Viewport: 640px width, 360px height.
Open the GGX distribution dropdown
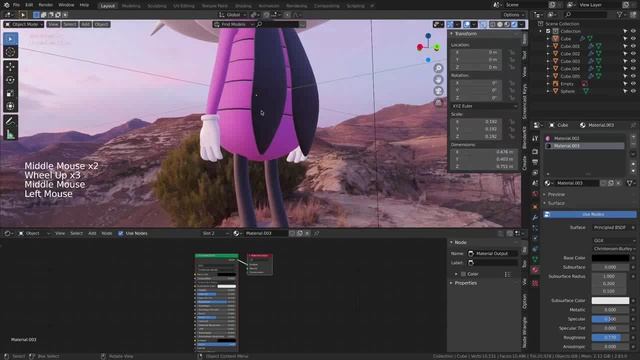pos(614,241)
